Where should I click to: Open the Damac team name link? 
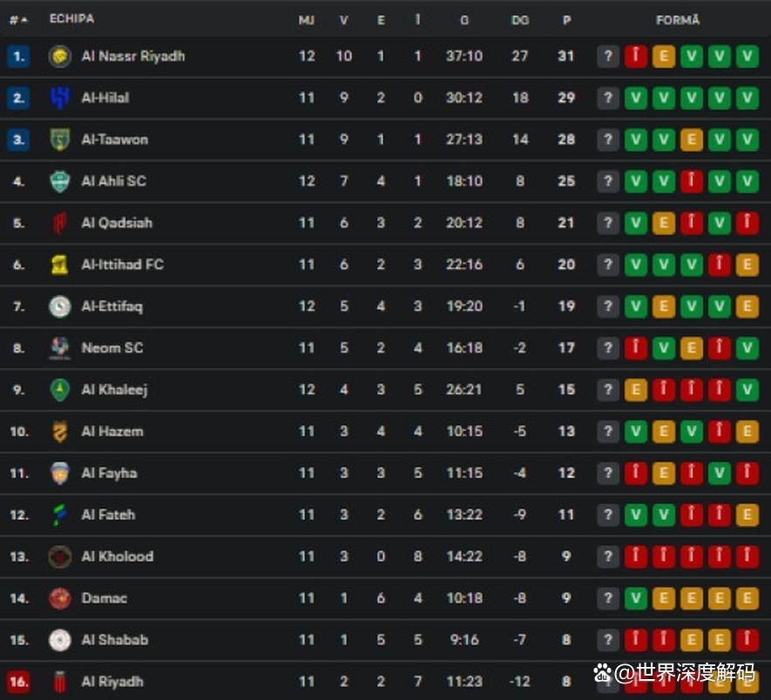click(105, 598)
